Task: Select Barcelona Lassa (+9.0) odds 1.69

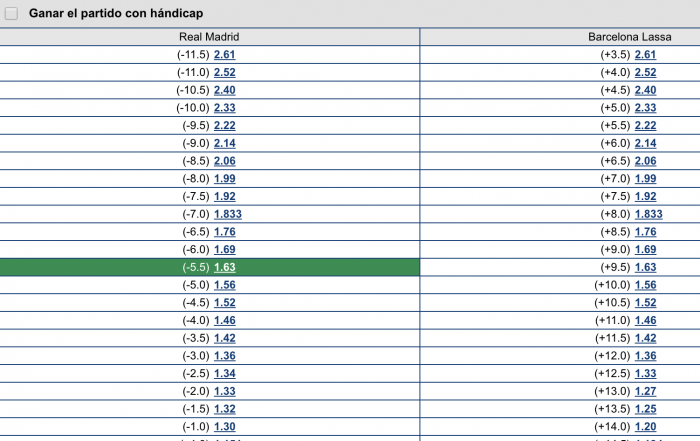Action: 646,250
